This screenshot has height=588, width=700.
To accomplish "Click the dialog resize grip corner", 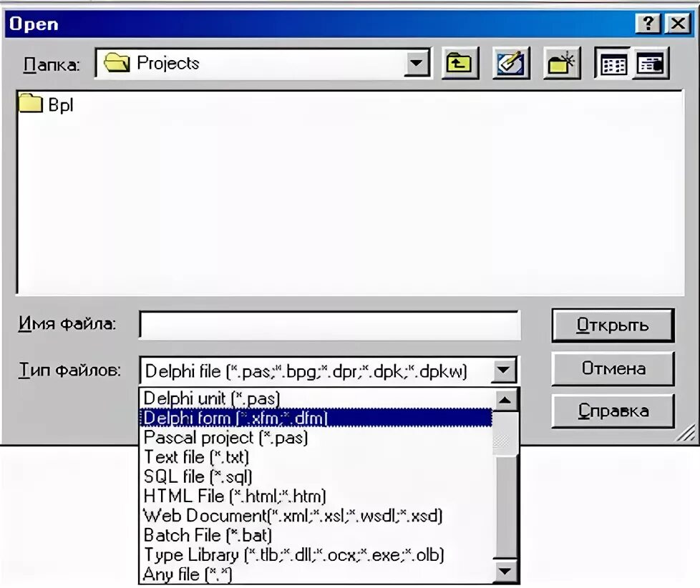I will (686, 433).
